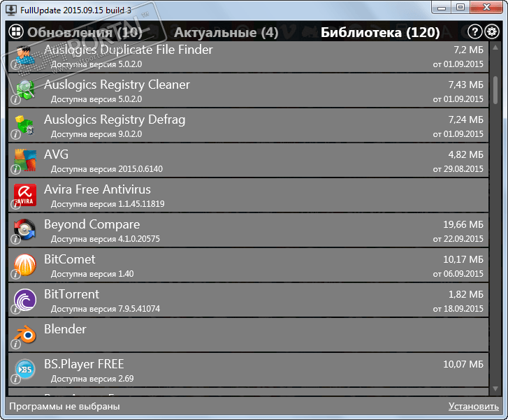Image resolution: width=508 pixels, height=420 pixels.
Task: Show info for Blender
Action: point(15,344)
